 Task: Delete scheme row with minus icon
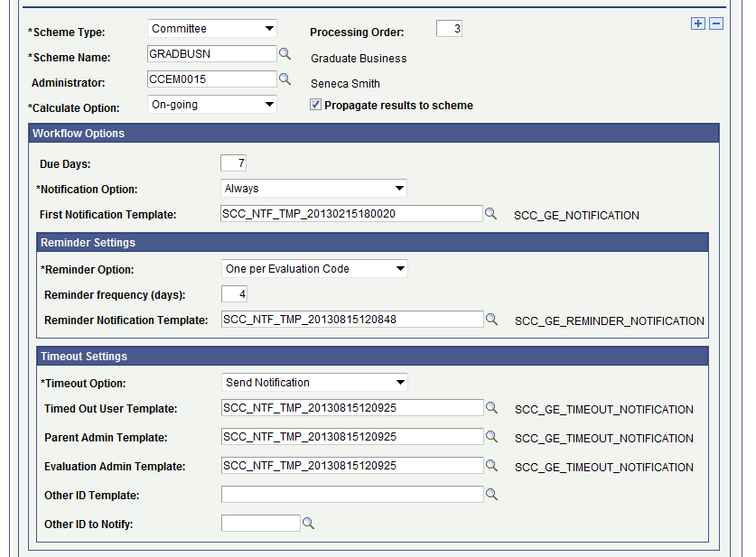(x=716, y=23)
